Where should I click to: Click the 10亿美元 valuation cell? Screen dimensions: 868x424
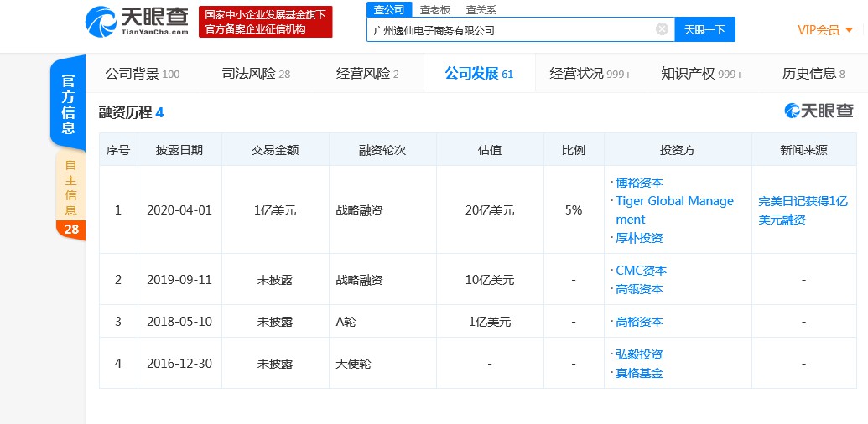[x=490, y=280]
